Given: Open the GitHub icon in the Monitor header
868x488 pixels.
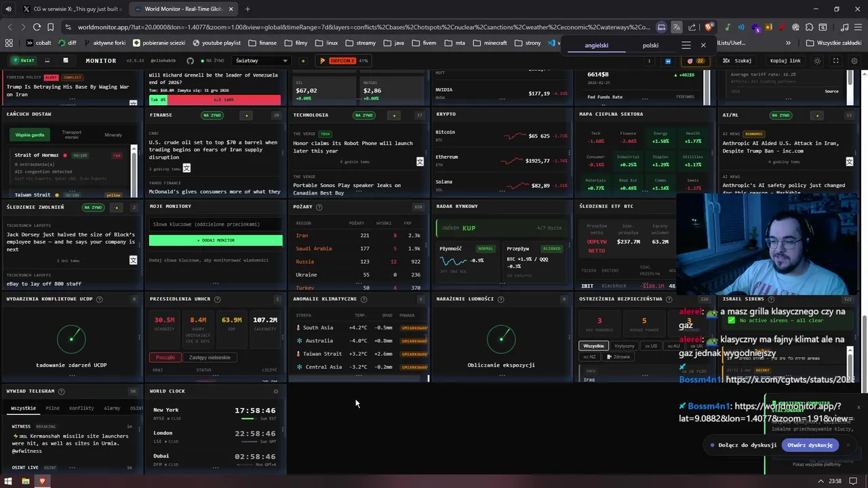Looking at the screenshot, I should (x=191, y=61).
